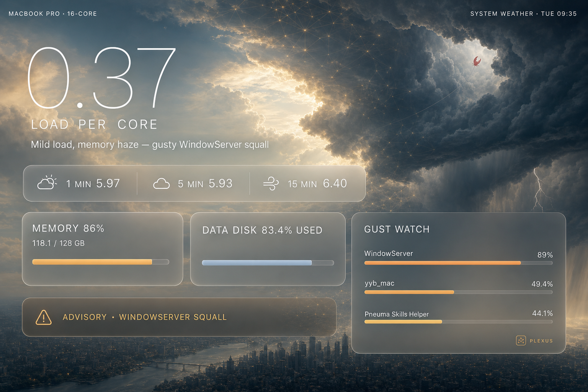Click the DATA DISK 83.4% USED heading
588x392 pixels.
(x=262, y=230)
